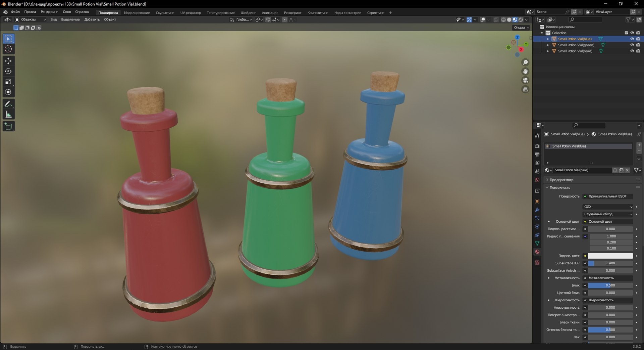The height and width of the screenshot is (350, 644).
Task: Click the Блик 0.500 slider
Action: [x=610, y=286]
